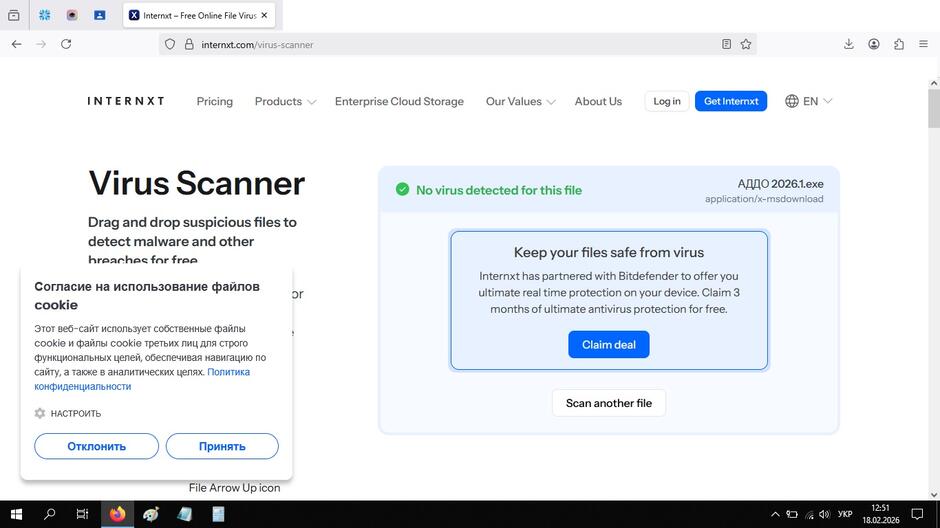This screenshot has height=528, width=940.
Task: Open the Windows Start menu
Action: tap(16, 514)
